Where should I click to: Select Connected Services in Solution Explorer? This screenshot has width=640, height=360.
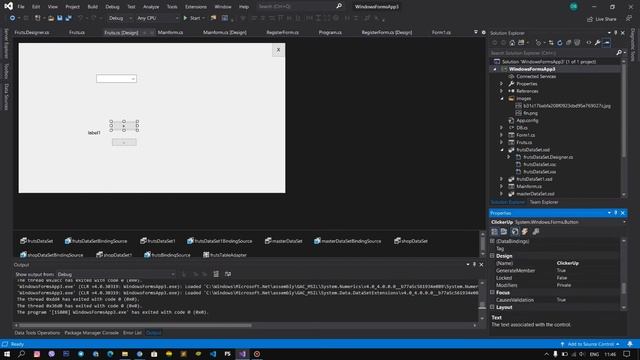tap(536, 76)
